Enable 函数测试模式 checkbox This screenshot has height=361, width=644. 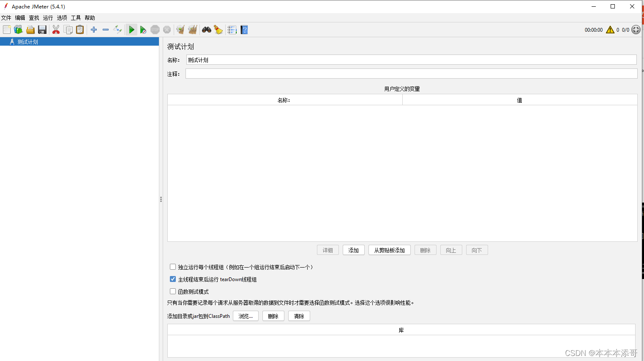click(173, 291)
